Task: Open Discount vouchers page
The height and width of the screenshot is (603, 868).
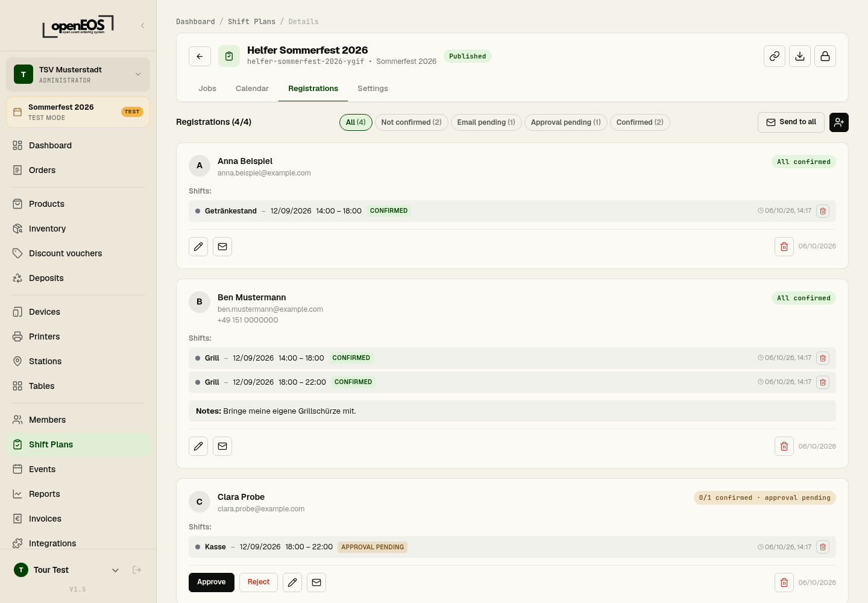Action: [x=78, y=253]
